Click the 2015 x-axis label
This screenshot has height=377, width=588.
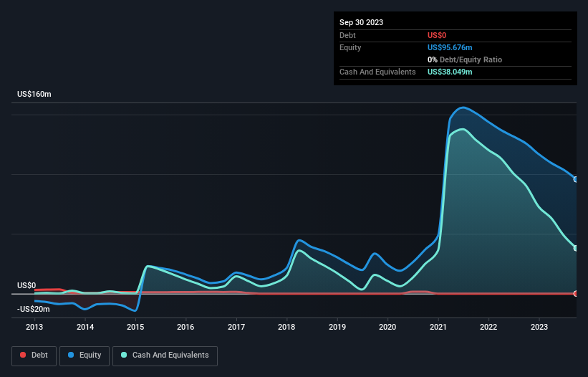click(x=135, y=327)
